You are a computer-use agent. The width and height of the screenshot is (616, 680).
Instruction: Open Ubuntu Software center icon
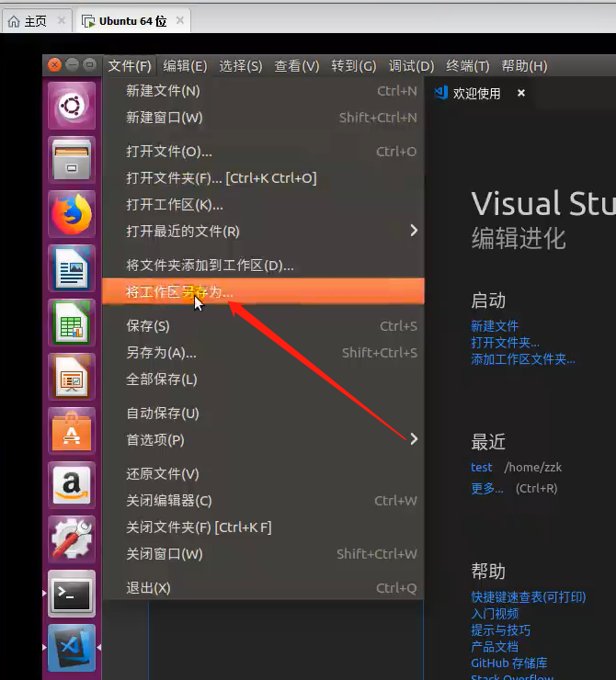coord(72,431)
